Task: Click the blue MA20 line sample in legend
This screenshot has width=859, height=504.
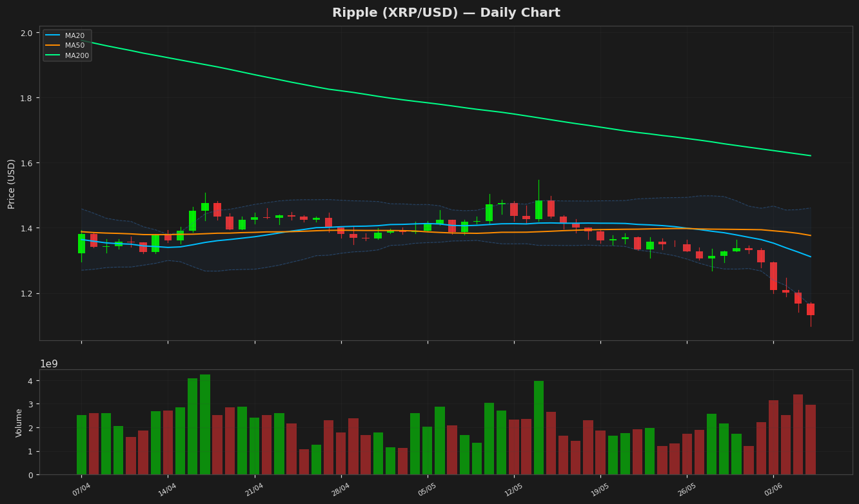Action: [x=53, y=36]
